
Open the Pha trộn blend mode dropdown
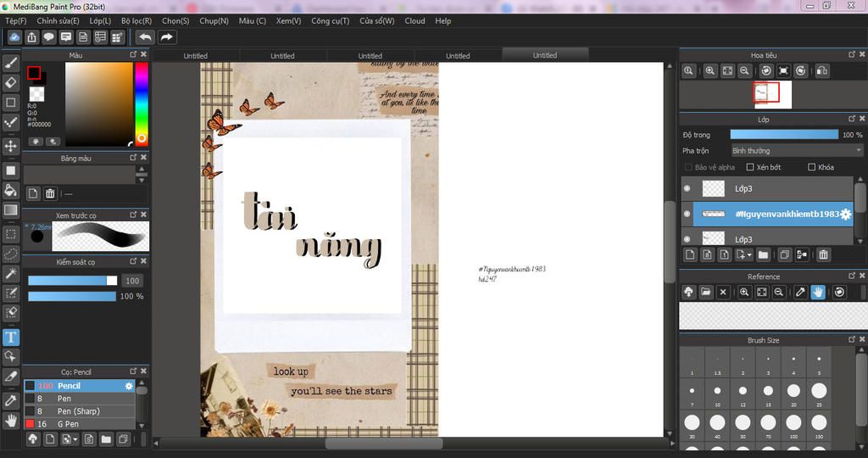pyautogui.click(x=797, y=151)
